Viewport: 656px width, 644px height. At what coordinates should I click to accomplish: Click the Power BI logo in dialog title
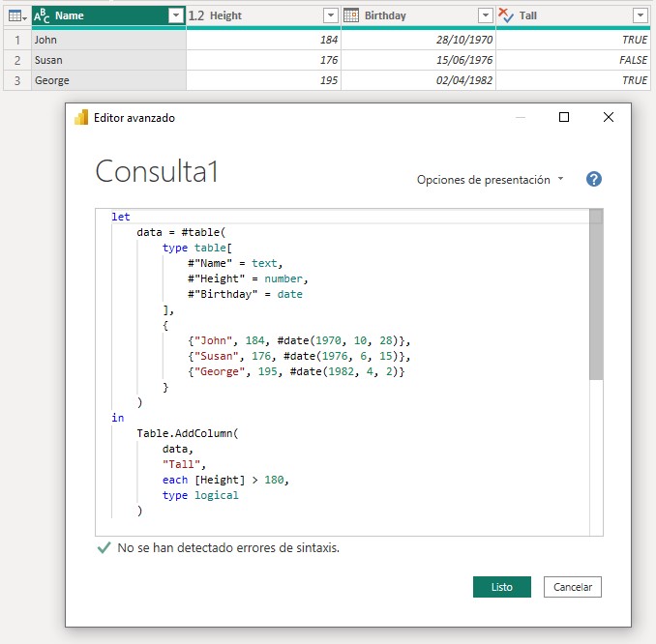81,117
